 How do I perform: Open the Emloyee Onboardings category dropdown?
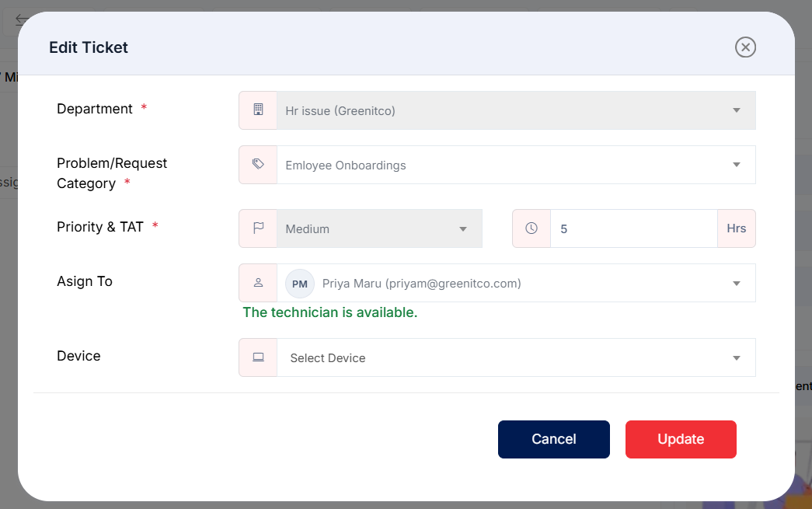pyautogui.click(x=516, y=165)
